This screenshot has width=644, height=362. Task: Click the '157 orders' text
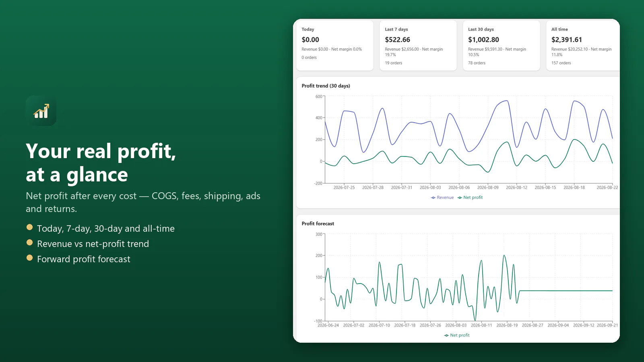pyautogui.click(x=561, y=63)
